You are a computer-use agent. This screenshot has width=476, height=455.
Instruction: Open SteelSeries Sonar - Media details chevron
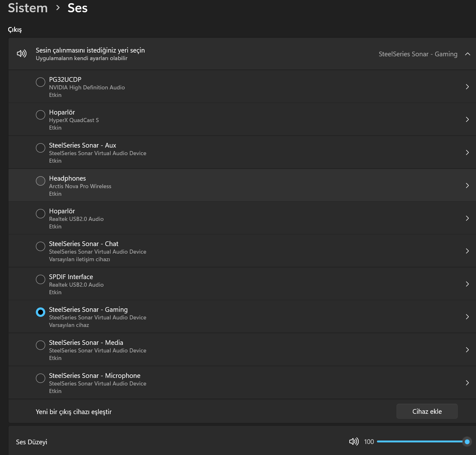[x=467, y=350]
